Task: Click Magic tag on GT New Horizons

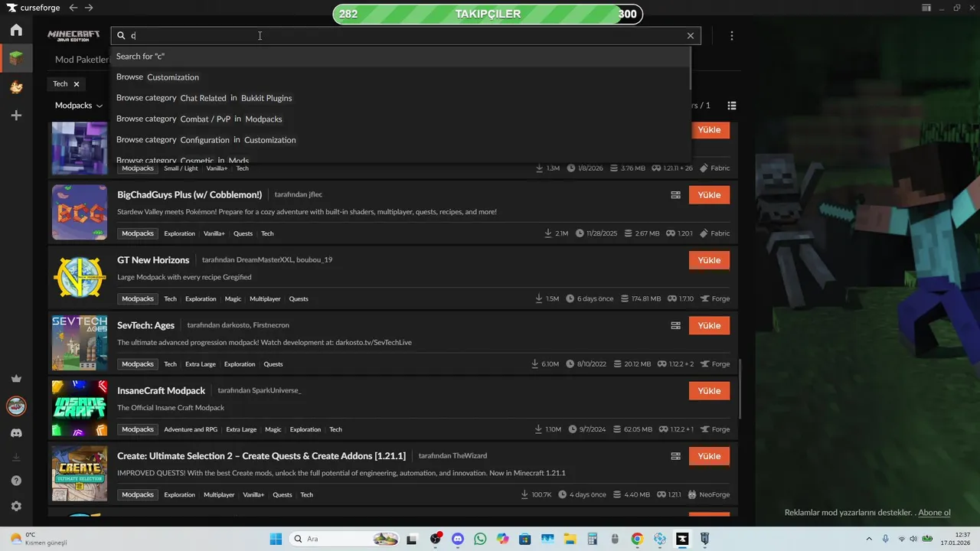Action: pyautogui.click(x=233, y=298)
